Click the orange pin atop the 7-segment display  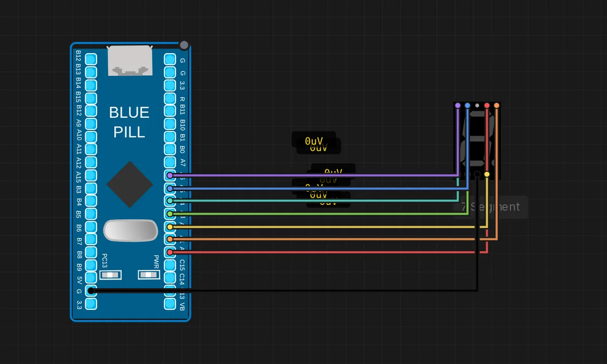pyautogui.click(x=496, y=105)
